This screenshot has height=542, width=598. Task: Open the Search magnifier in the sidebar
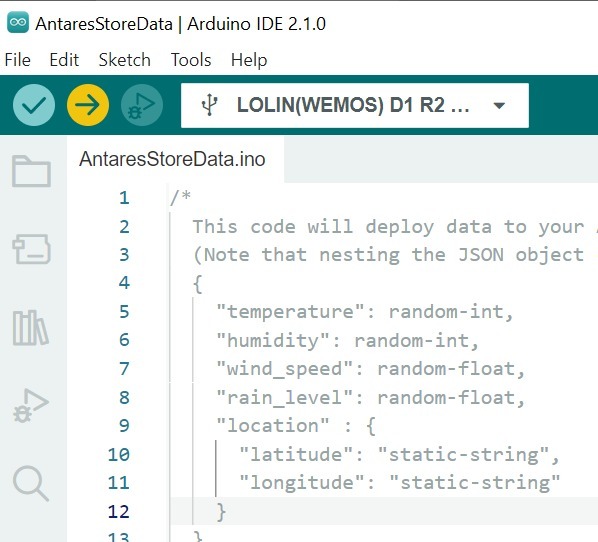(31, 483)
